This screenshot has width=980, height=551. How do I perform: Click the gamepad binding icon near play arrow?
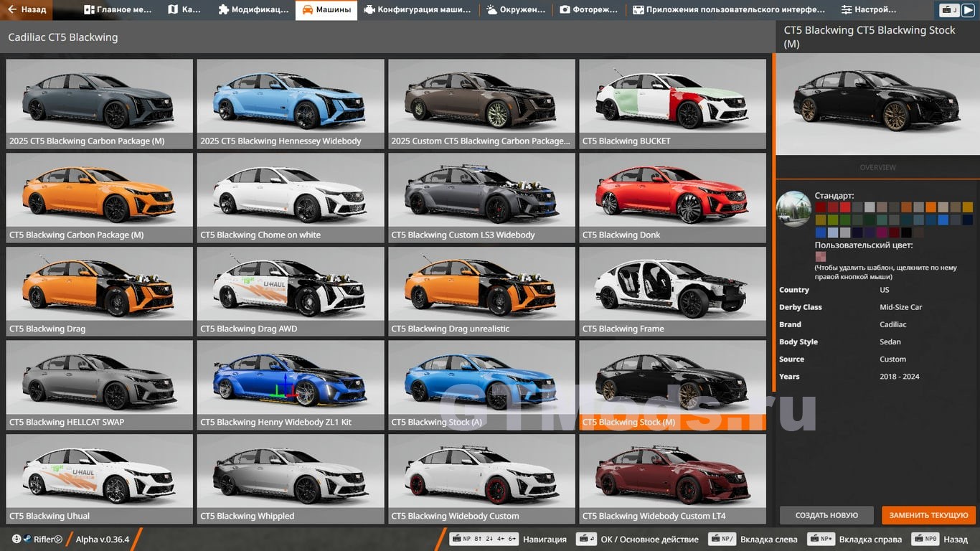coord(950,10)
